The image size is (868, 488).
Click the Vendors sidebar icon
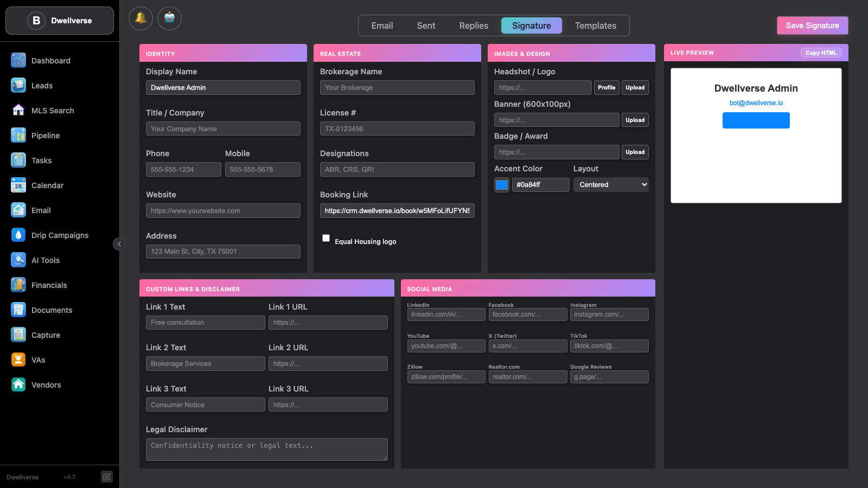point(18,385)
